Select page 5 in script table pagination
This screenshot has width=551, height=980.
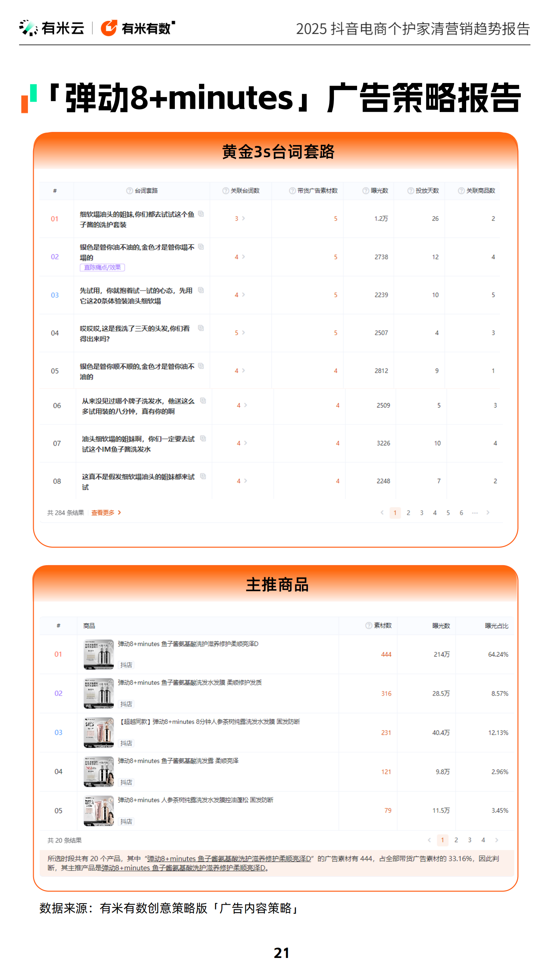pyautogui.click(x=448, y=513)
